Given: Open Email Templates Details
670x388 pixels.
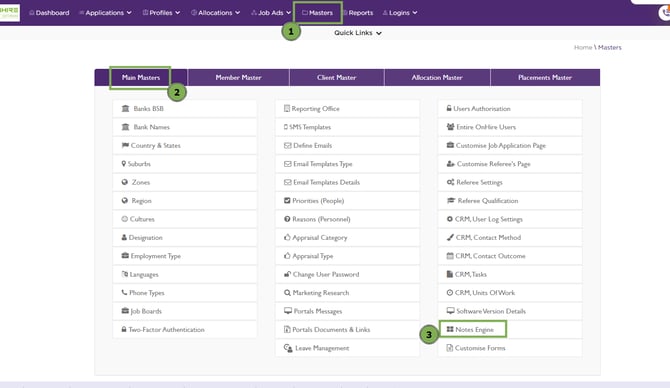Looking at the screenshot, I should pyautogui.click(x=347, y=182).
